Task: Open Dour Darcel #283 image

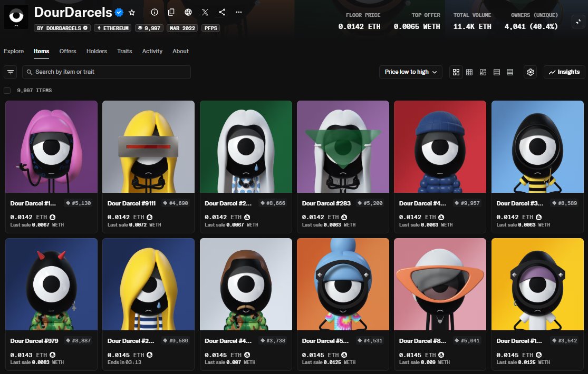Action: pos(343,146)
